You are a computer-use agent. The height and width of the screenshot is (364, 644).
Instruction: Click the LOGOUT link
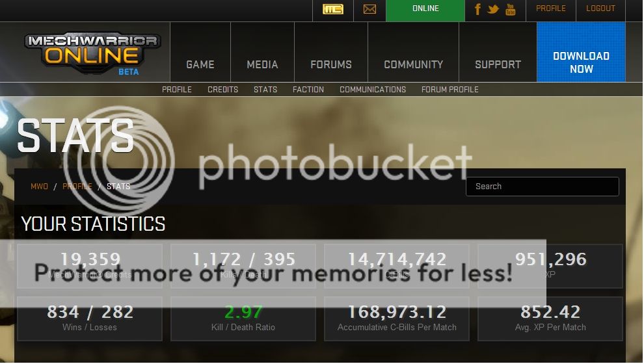pyautogui.click(x=600, y=8)
